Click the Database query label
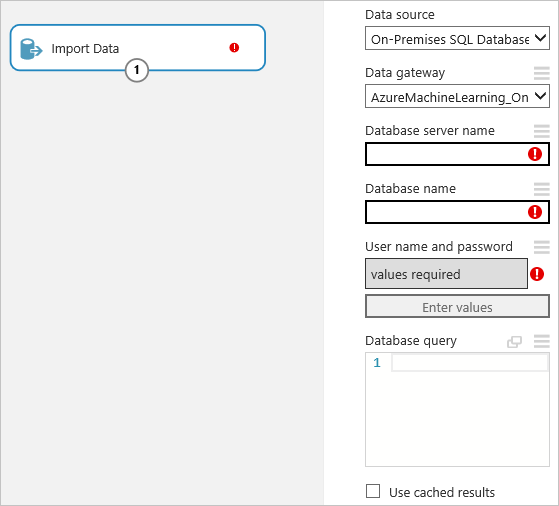 [x=411, y=341]
